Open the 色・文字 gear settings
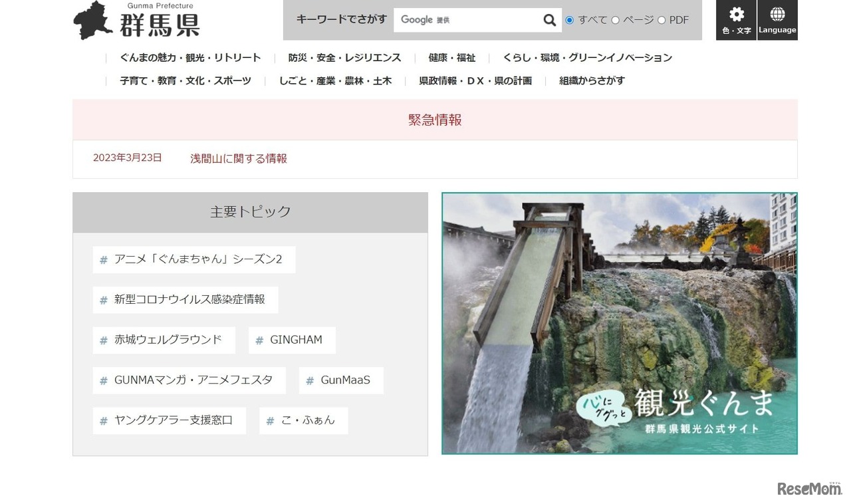The width and height of the screenshot is (851, 504). coord(737,20)
